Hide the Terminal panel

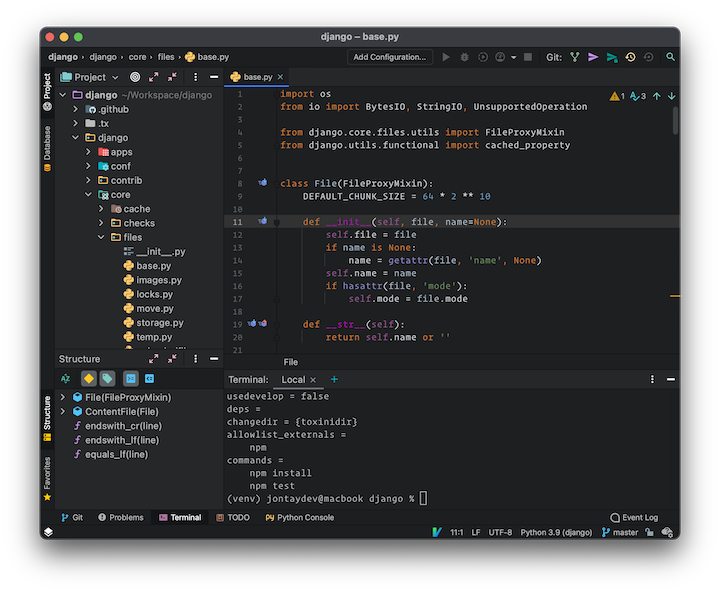671,379
